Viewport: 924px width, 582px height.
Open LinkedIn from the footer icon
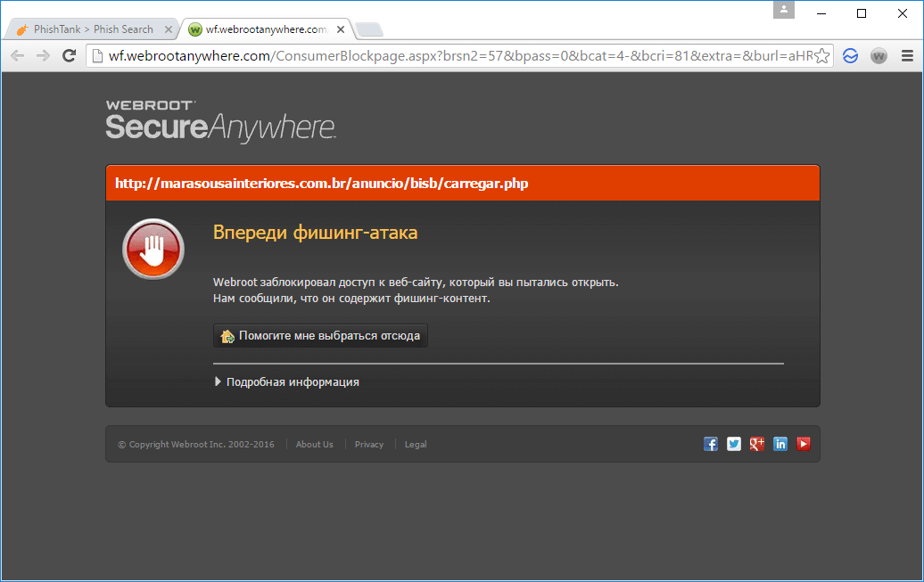click(780, 443)
